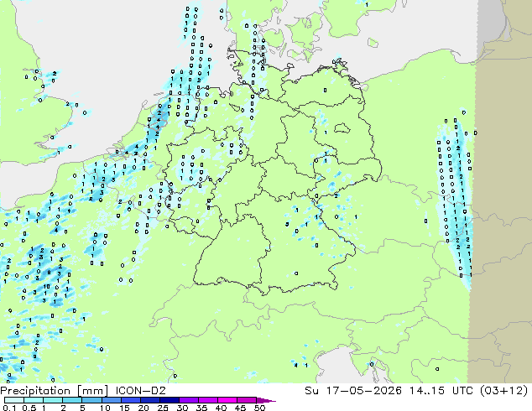Image resolution: width=532 pixels, height=411 pixels.
Task: Click the lightest 0.1–0.5 mm legend swatch
Action: click(x=14, y=400)
